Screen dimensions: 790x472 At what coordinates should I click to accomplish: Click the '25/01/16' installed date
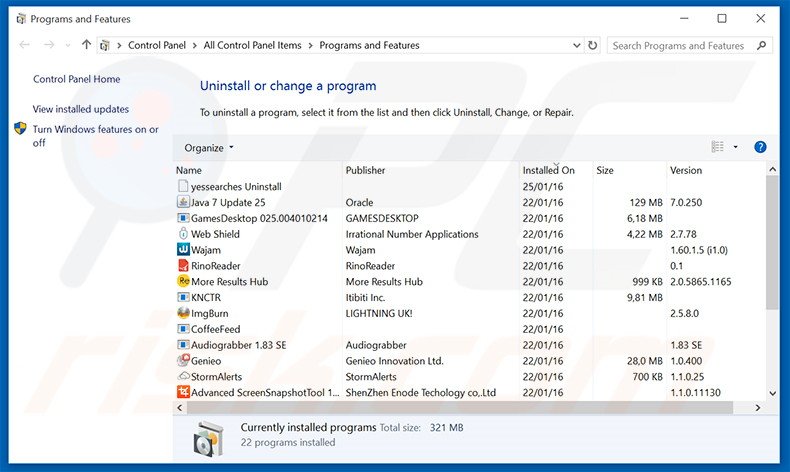543,187
